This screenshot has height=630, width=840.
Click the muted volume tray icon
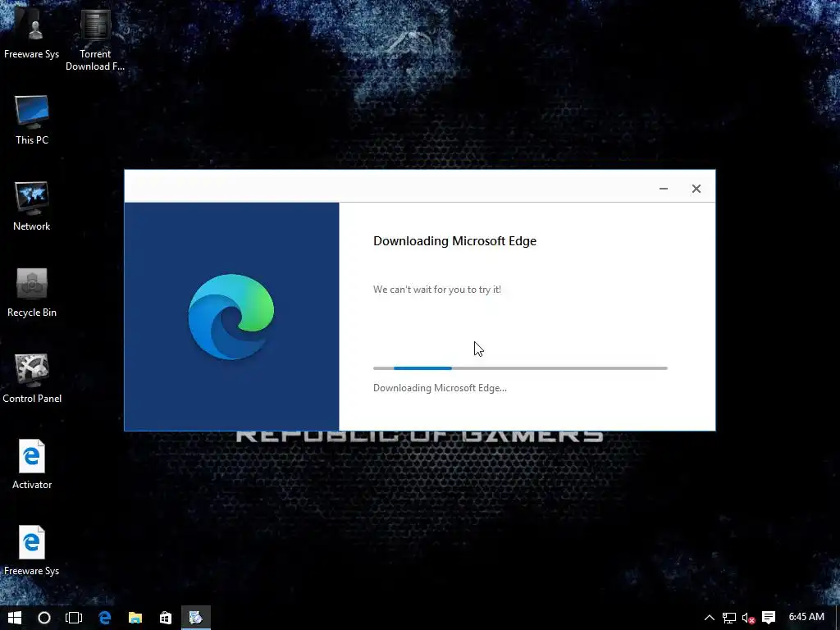pyautogui.click(x=748, y=619)
